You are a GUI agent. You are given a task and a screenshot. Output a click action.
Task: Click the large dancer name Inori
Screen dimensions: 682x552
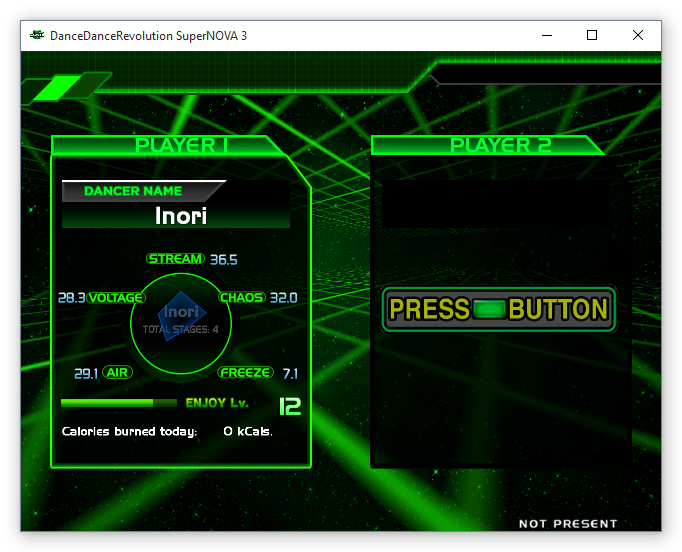click(181, 216)
